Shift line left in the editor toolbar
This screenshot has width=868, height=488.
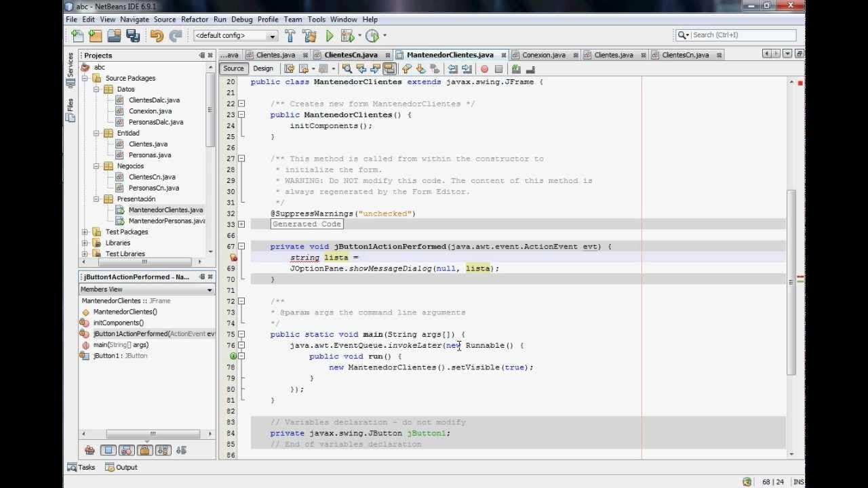(452, 68)
